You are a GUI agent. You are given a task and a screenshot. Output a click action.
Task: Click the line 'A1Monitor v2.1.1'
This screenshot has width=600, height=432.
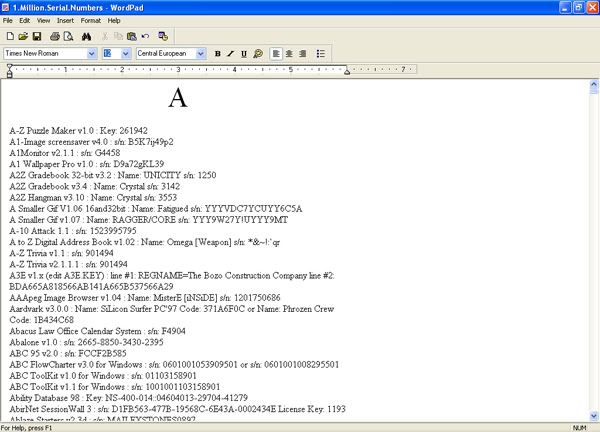[65, 153]
